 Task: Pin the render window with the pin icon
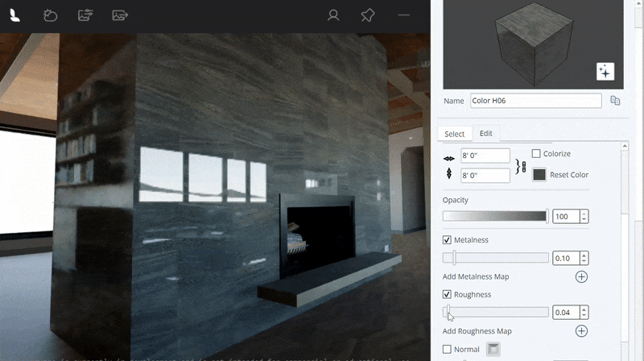tap(368, 15)
